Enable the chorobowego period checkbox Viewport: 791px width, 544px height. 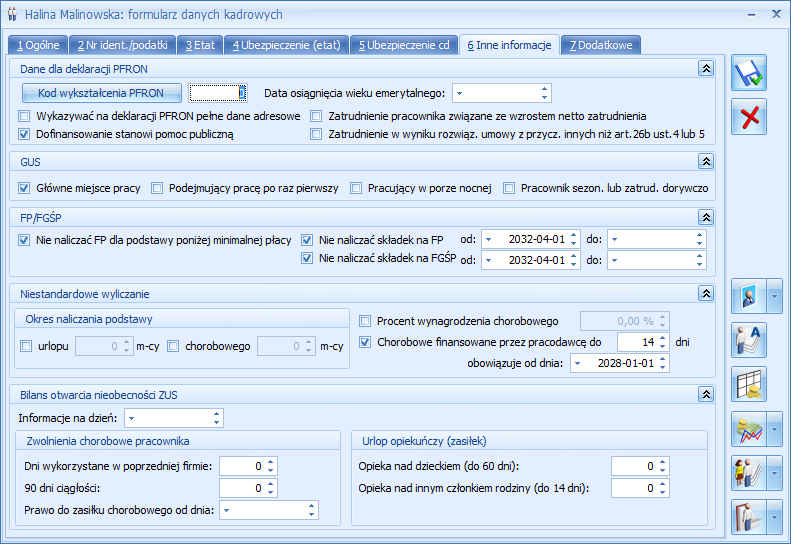click(173, 346)
